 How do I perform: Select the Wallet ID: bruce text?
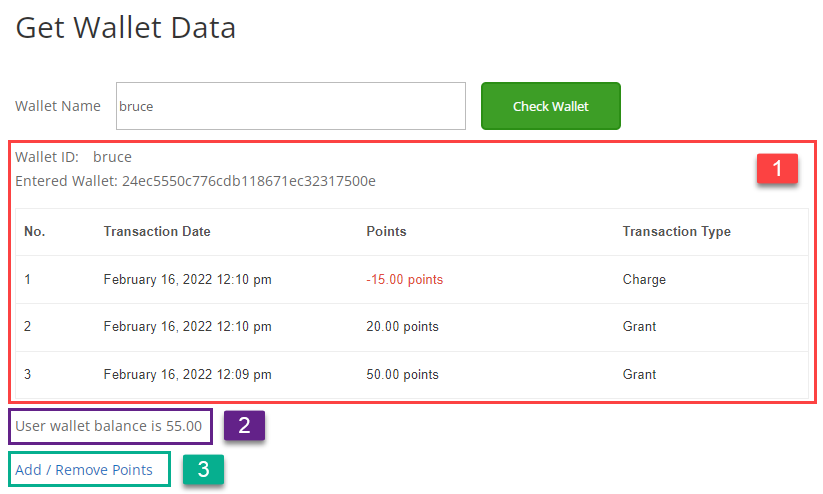[x=73, y=157]
